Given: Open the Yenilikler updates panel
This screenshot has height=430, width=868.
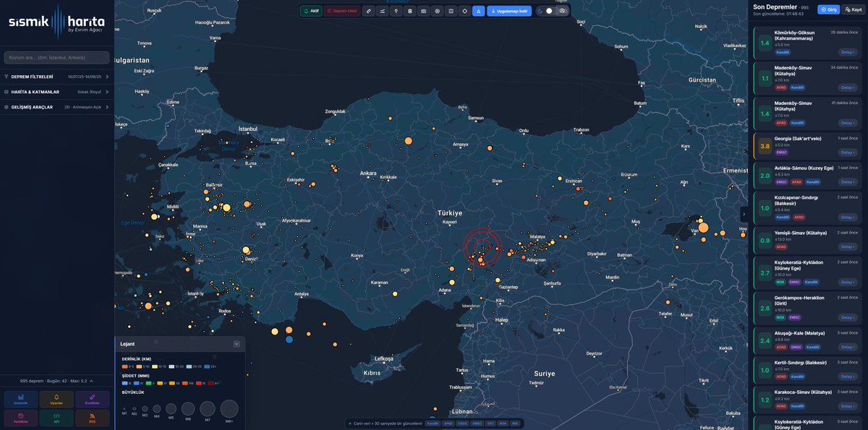Looking at the screenshot, I should click(x=20, y=418).
